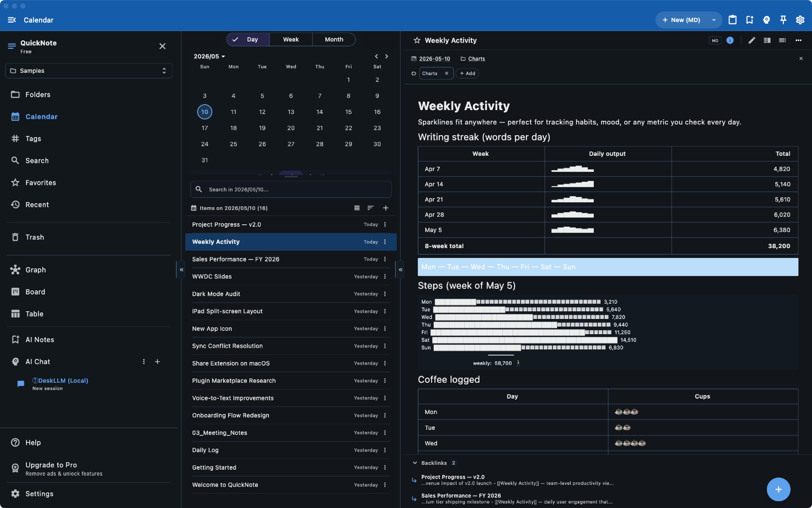Open Help in sidebar
This screenshot has height=508, width=812.
pyautogui.click(x=89, y=442)
